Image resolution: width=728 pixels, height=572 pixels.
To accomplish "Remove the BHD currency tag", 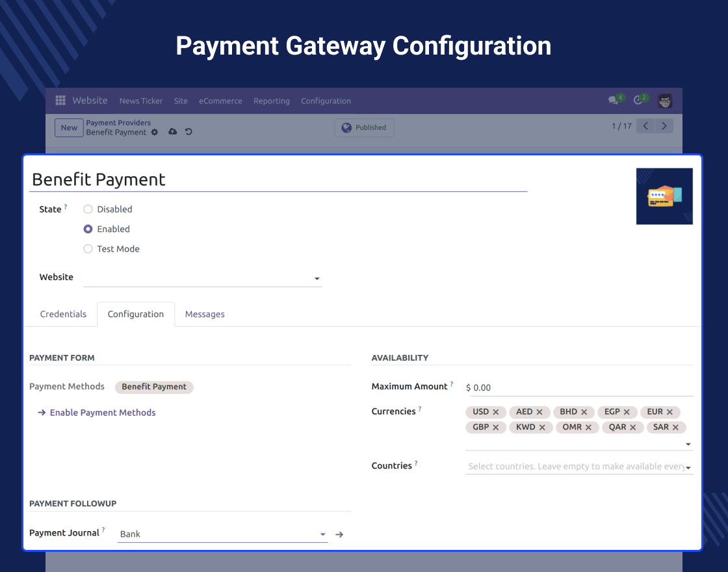I will [x=584, y=412].
